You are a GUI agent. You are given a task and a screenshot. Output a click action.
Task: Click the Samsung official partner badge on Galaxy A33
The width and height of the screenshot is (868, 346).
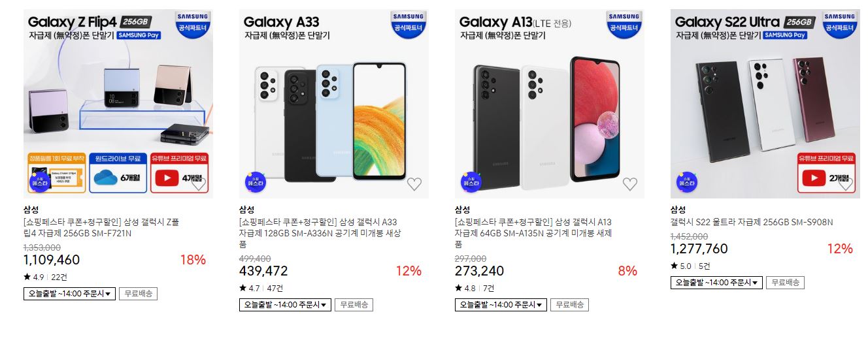(409, 24)
